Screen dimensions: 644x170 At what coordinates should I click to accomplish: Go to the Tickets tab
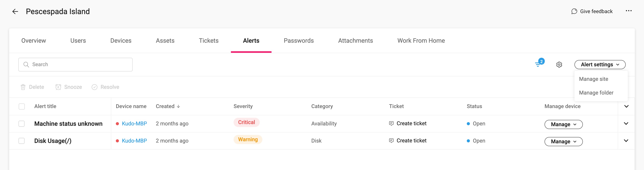(208, 41)
